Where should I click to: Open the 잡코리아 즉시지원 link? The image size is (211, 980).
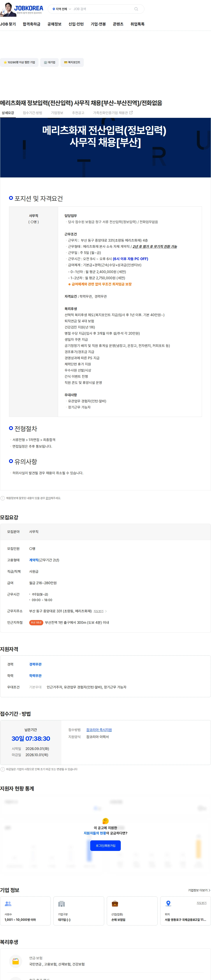[x=99, y=730]
